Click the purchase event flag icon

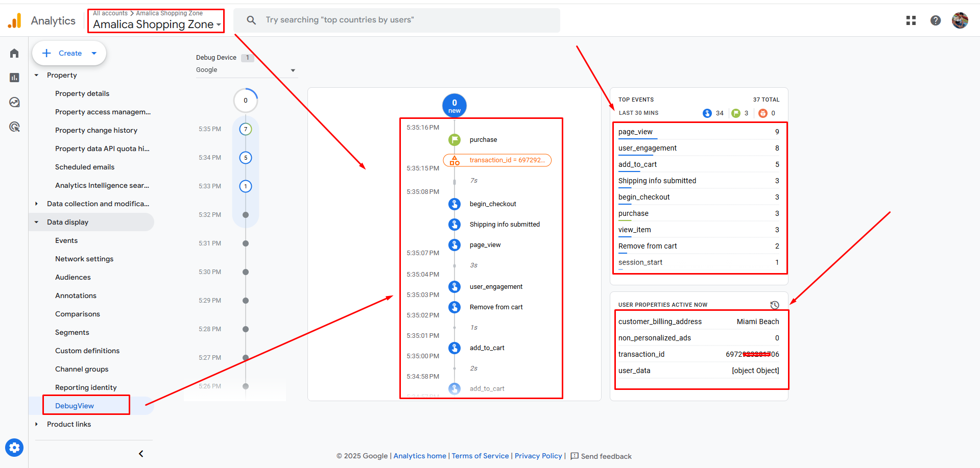454,139
